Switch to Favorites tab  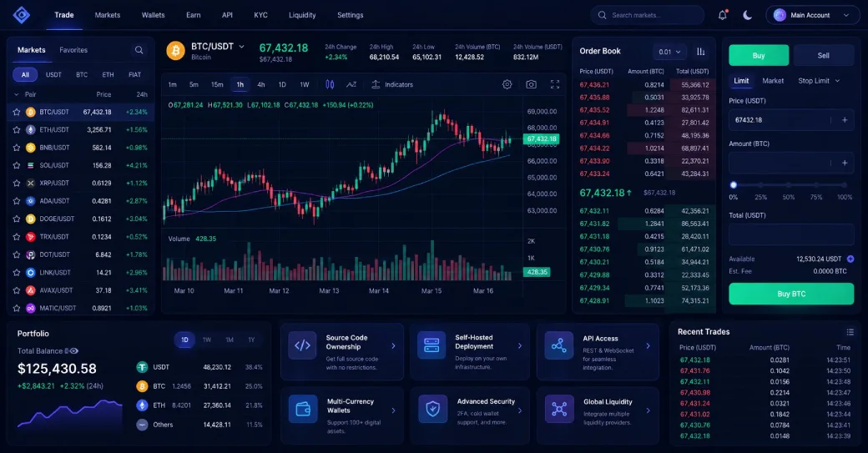click(x=73, y=50)
